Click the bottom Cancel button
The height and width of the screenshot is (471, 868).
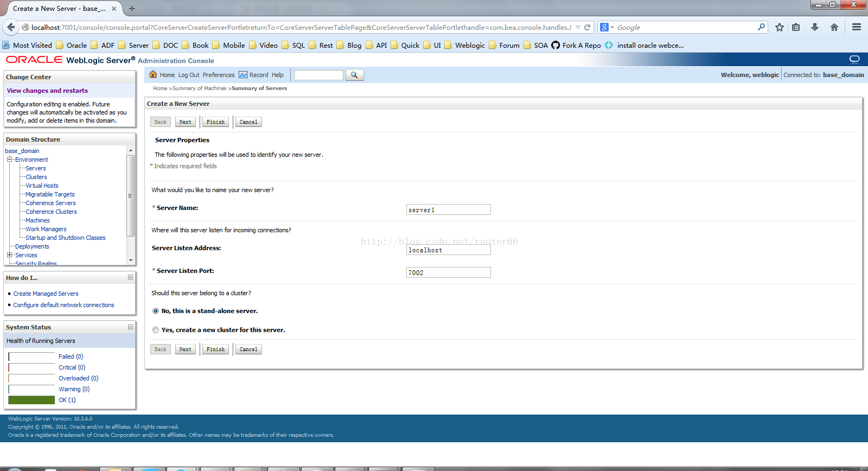pos(248,349)
